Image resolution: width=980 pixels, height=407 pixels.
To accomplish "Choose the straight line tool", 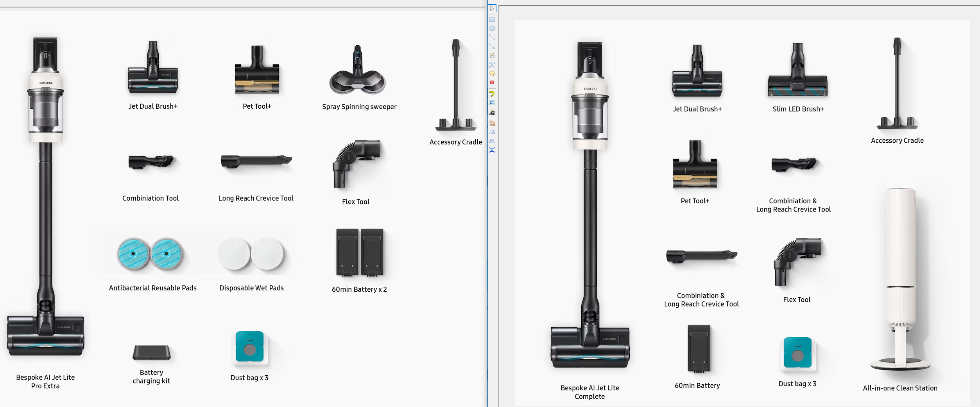I will coord(492,38).
